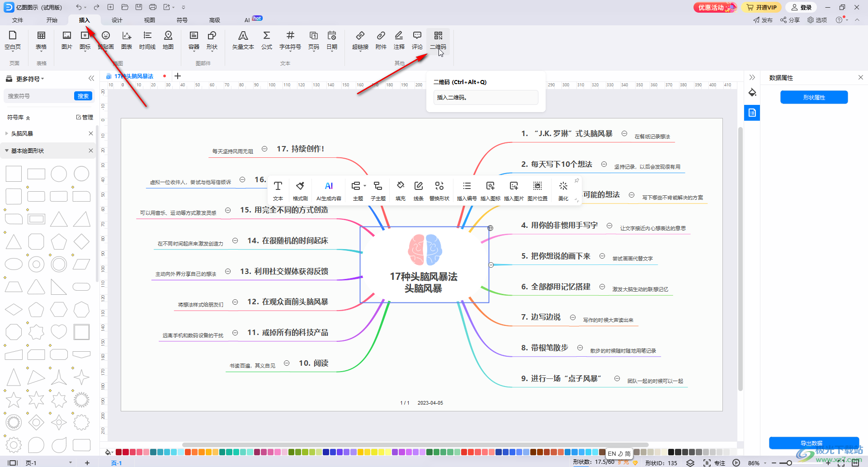
Task: Insert page number (页码)
Action: (314, 40)
